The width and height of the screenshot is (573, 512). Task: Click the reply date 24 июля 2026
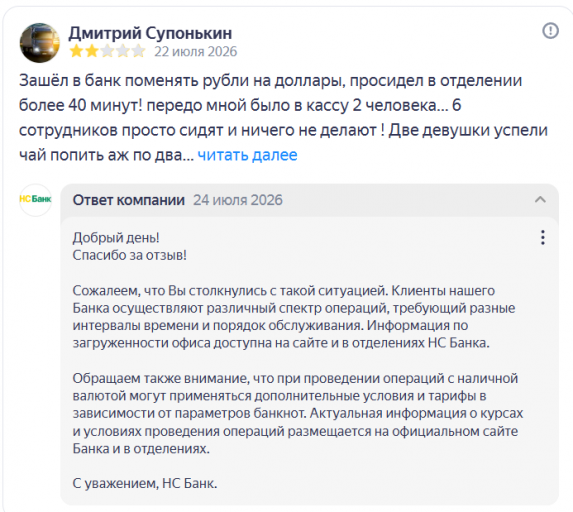tap(238, 200)
